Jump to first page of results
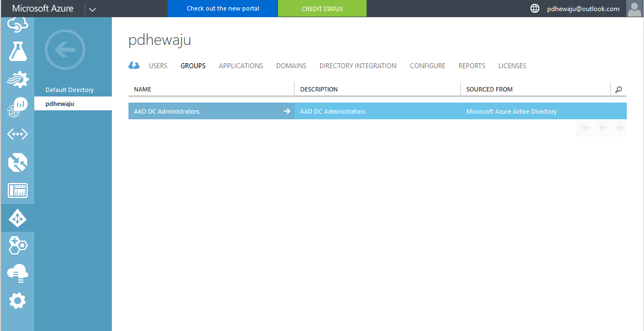Viewport: 644px width, 331px height. [586, 128]
